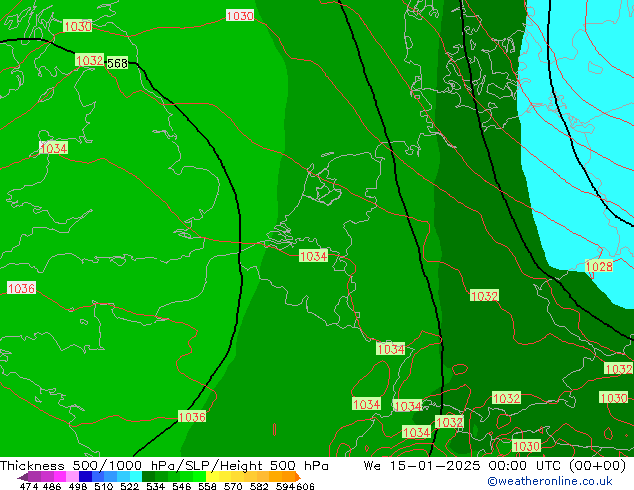Click the legend value 546
Screen dimensions: 634x490
click(181, 486)
